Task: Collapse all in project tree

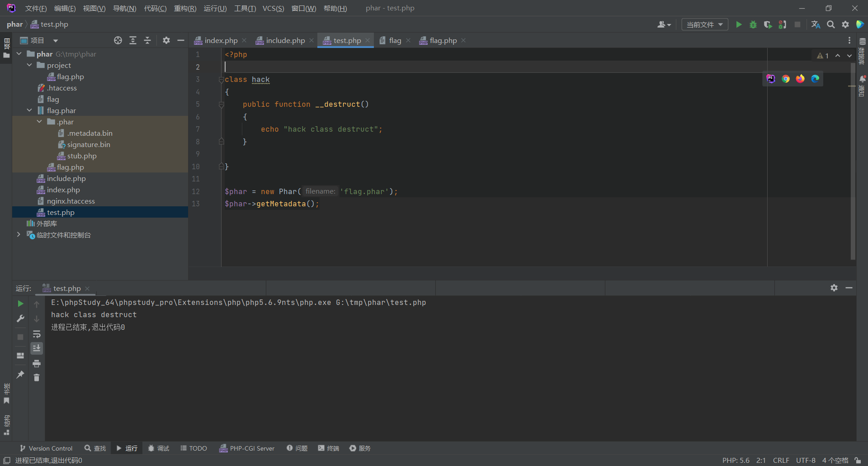Action: pyautogui.click(x=147, y=40)
